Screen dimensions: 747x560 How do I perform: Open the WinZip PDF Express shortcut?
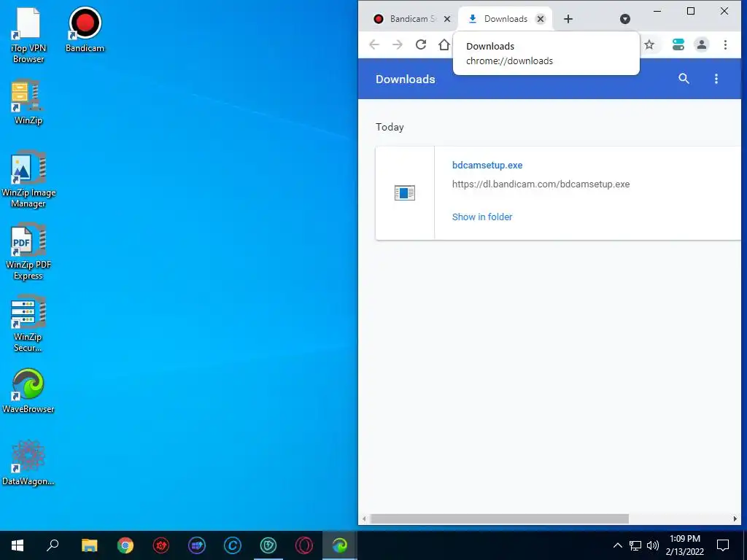[28, 252]
